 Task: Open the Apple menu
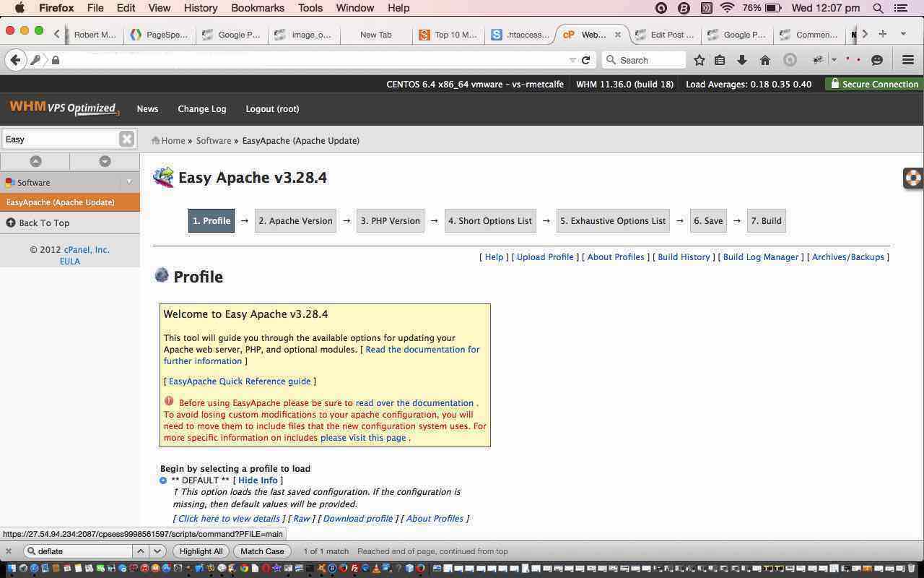click(19, 8)
